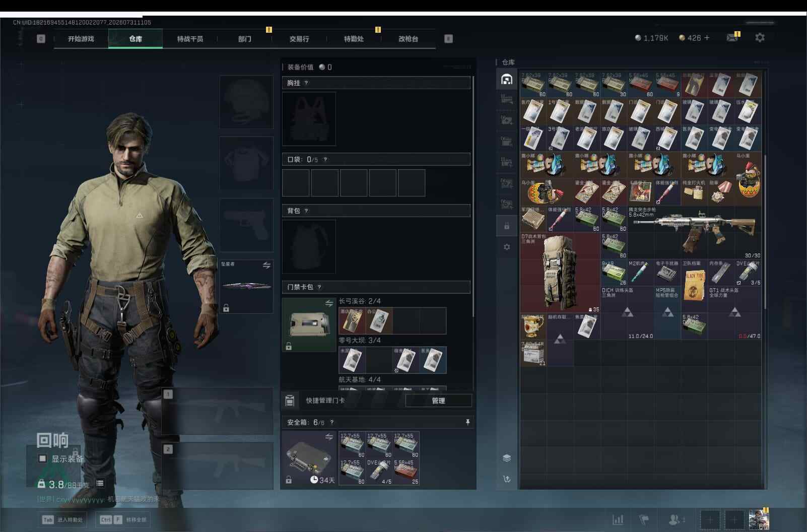Select the main warehouse stash page icon
Screen dimensions: 807x532
click(x=507, y=79)
